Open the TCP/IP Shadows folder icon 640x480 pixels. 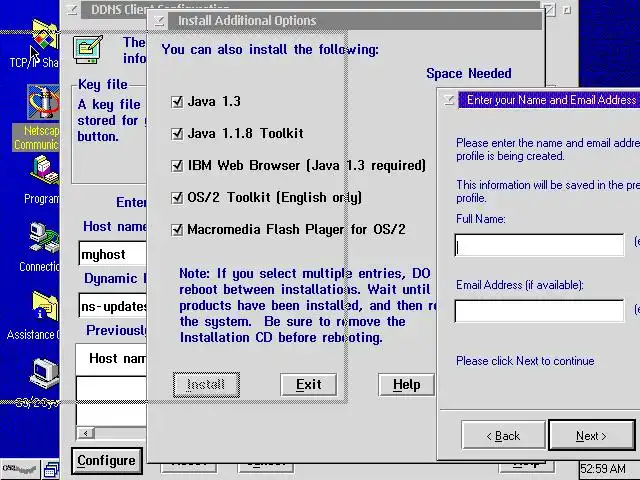click(x=44, y=36)
